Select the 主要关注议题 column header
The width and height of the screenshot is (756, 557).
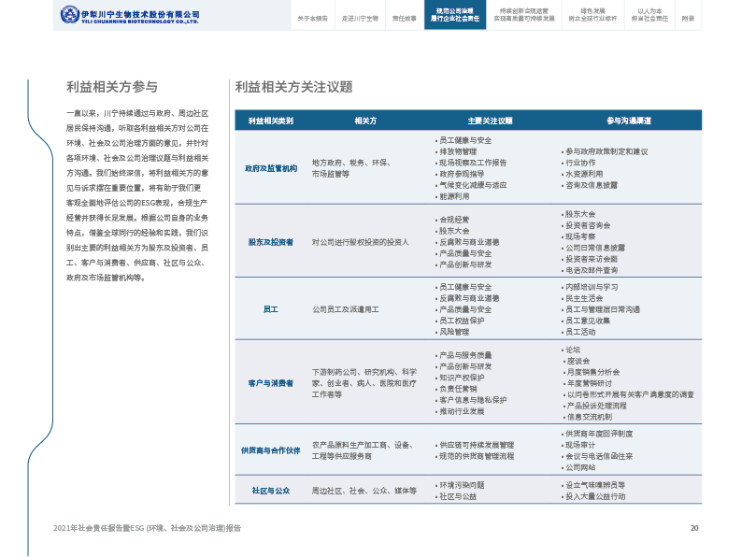click(x=490, y=121)
